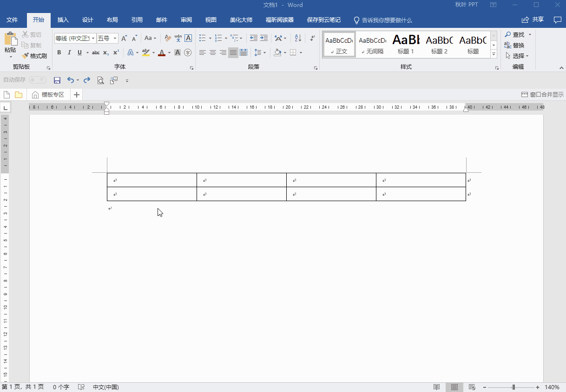
Task: Open the 视图 ribbon tab
Action: pos(211,20)
